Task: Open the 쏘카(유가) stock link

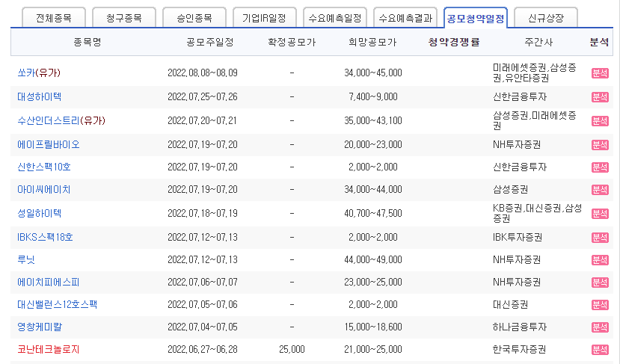Action: pyautogui.click(x=39, y=73)
